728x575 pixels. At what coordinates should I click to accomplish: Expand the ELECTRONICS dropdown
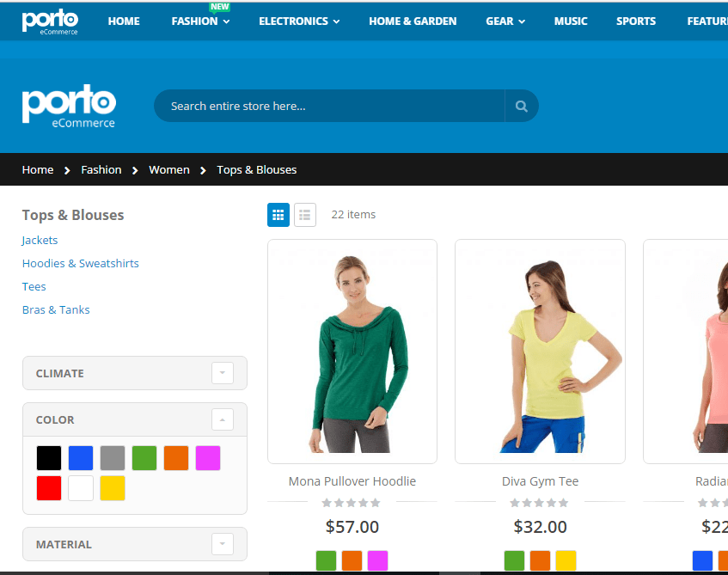click(298, 21)
